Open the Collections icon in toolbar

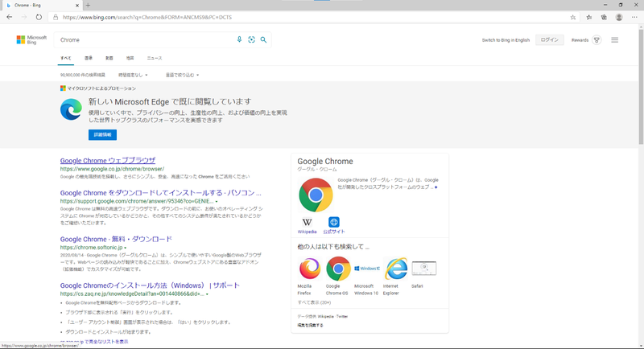tap(604, 17)
